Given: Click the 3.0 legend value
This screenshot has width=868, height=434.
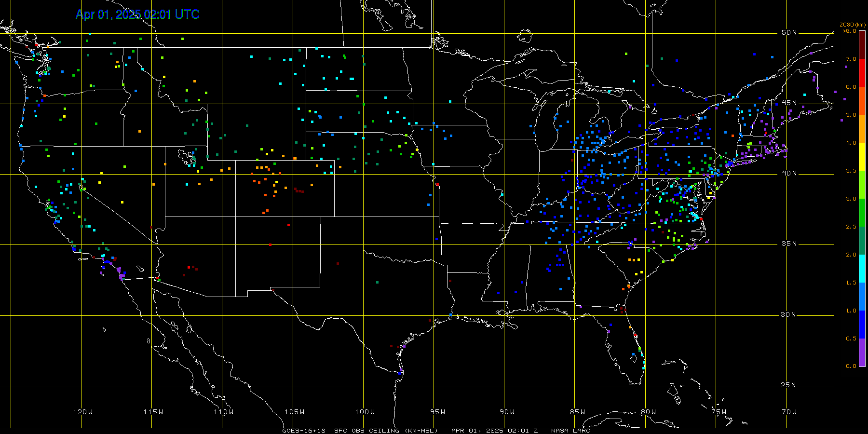Looking at the screenshot, I should 851,199.
